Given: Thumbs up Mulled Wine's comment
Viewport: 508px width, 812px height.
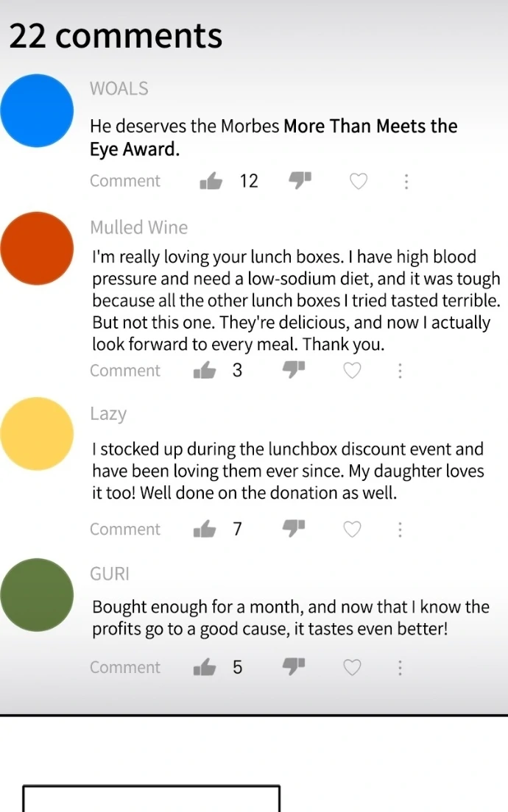Looking at the screenshot, I should 205,371.
